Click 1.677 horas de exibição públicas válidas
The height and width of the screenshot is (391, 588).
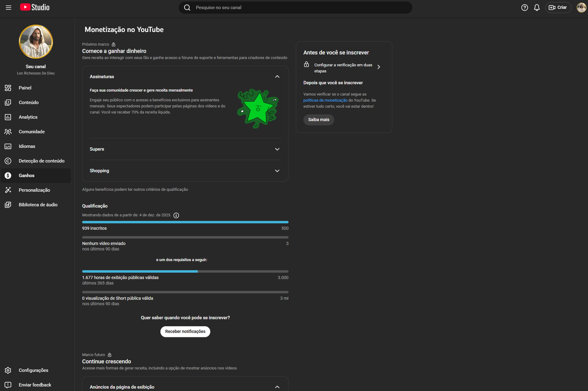pyautogui.click(x=121, y=277)
